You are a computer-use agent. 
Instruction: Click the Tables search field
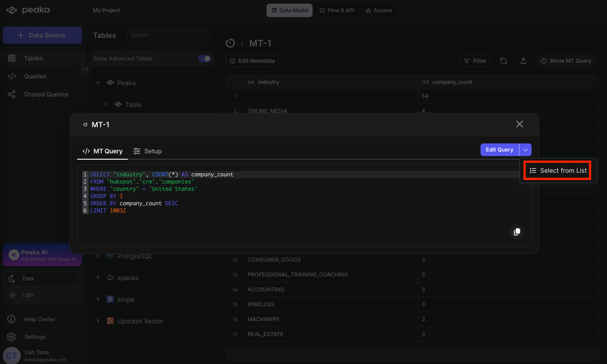click(168, 35)
